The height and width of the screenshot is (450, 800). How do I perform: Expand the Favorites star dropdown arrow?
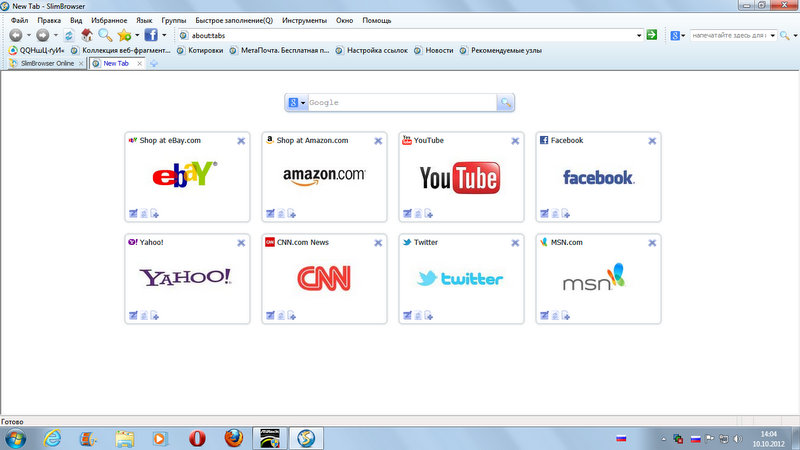(x=137, y=35)
